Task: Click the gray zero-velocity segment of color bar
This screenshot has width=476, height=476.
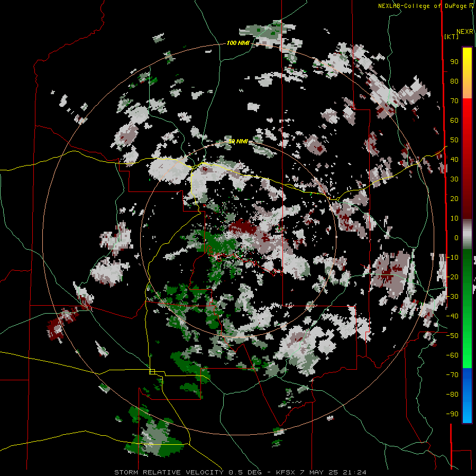Action: (467, 234)
